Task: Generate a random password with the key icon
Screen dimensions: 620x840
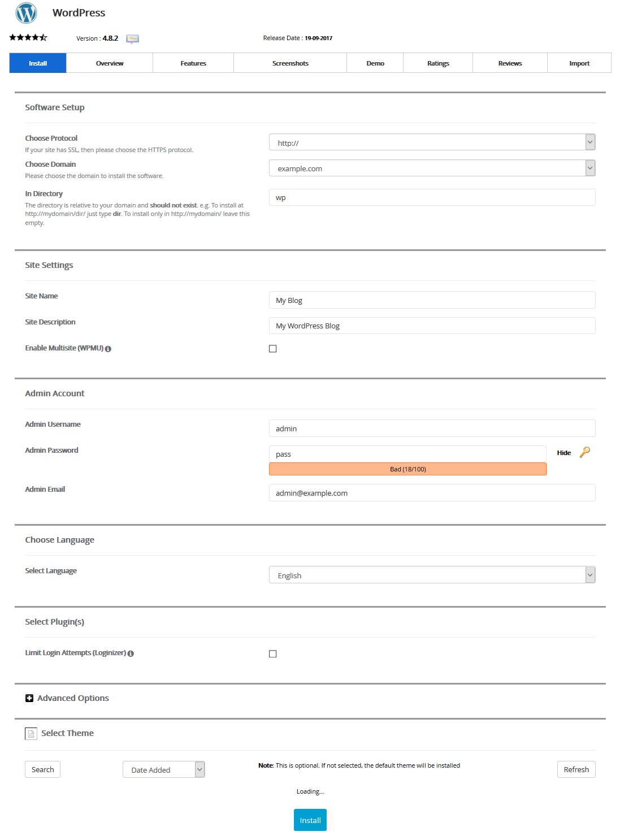Action: (585, 452)
